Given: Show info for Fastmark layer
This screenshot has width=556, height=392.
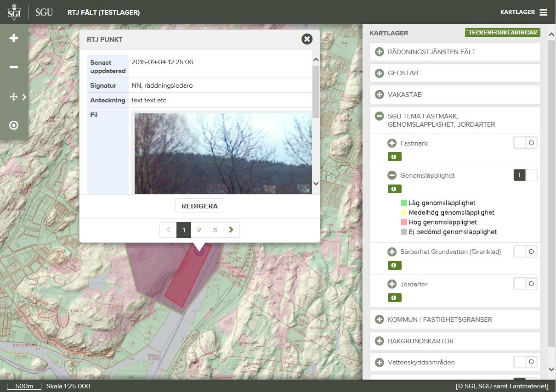Looking at the screenshot, I should tap(394, 157).
